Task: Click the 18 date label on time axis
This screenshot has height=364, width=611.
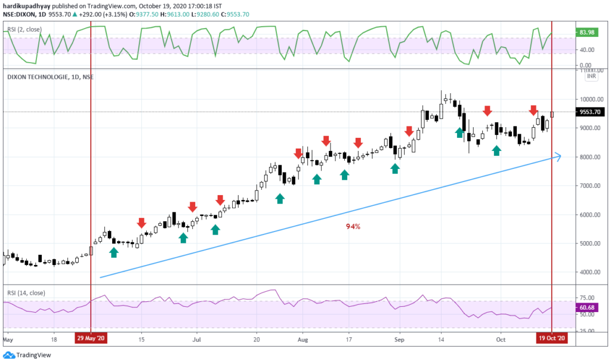Action: pos(54,340)
